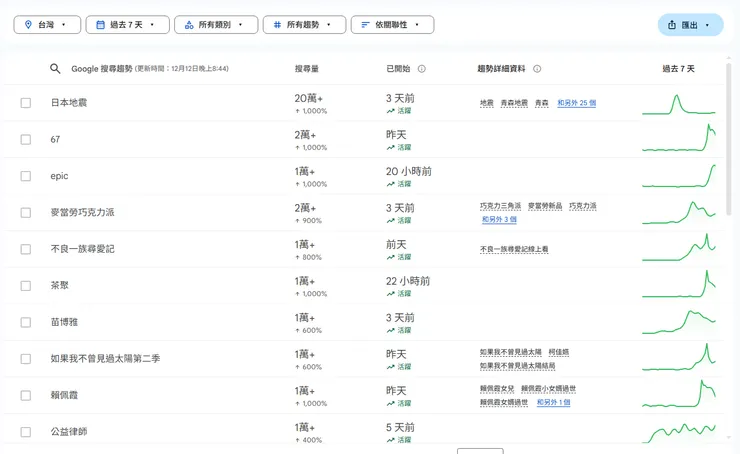The image size is (740, 454).
Task: Click the 趨勢詳細資料 column header
Action: coord(501,69)
